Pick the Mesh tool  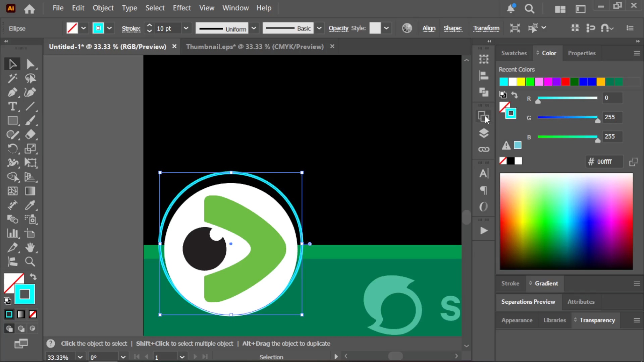[x=12, y=191]
